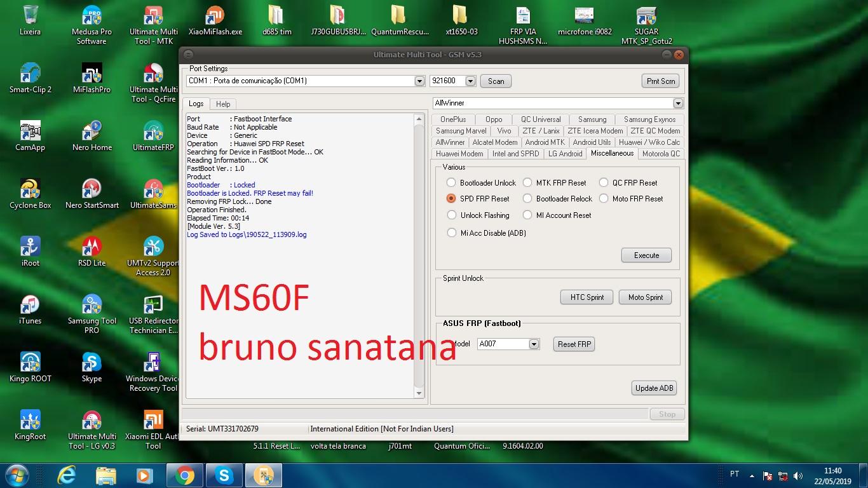
Task: Launch Samsung Tool PRO shortcut
Action: [92, 315]
